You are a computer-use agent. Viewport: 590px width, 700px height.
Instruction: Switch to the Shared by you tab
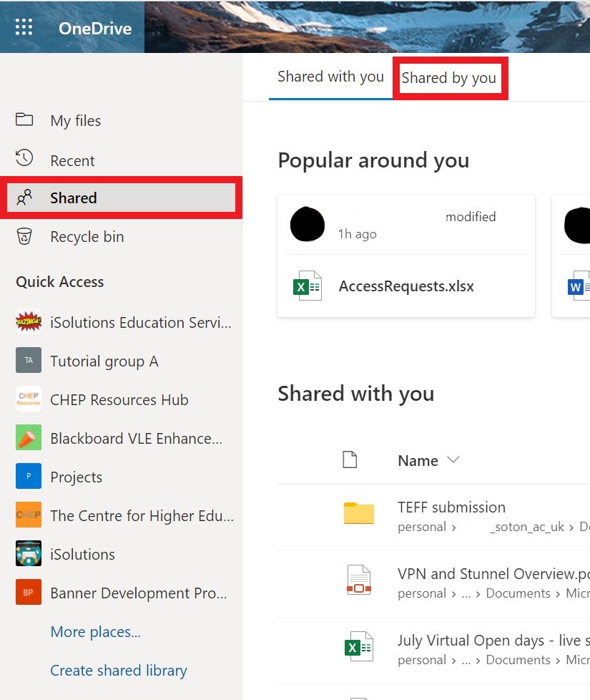click(449, 78)
